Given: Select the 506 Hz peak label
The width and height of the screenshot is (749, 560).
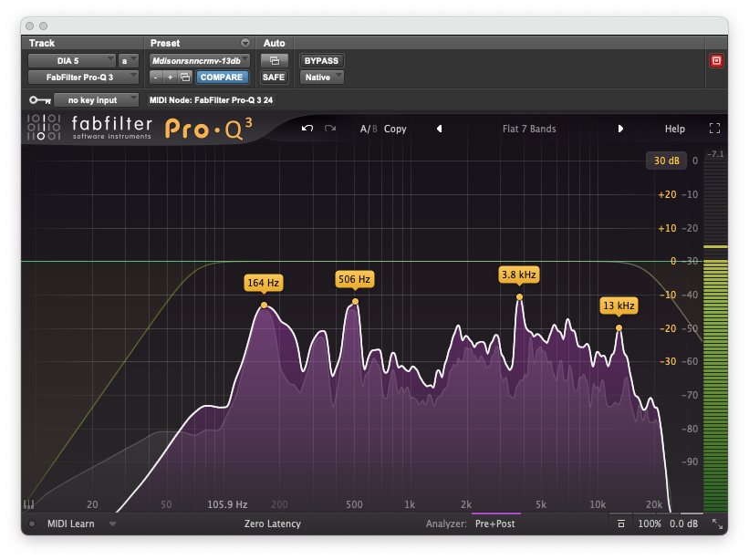Looking at the screenshot, I should [355, 279].
